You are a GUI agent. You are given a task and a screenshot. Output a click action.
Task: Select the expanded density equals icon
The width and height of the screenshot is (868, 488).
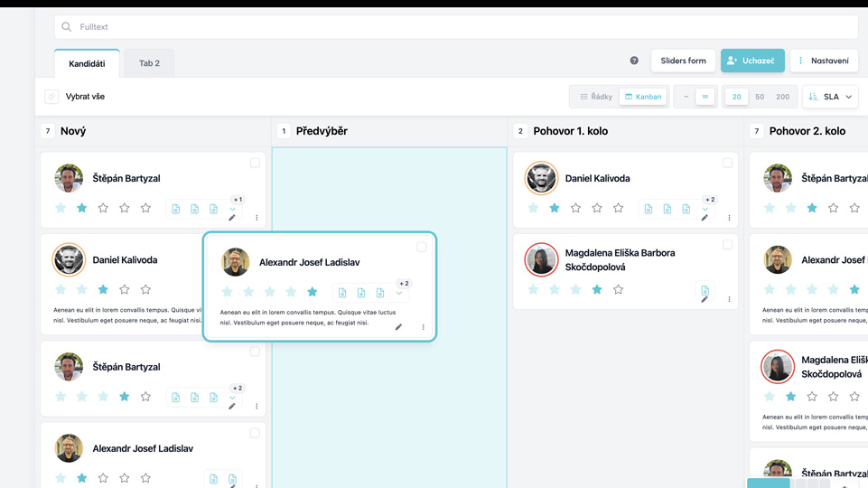coord(705,97)
